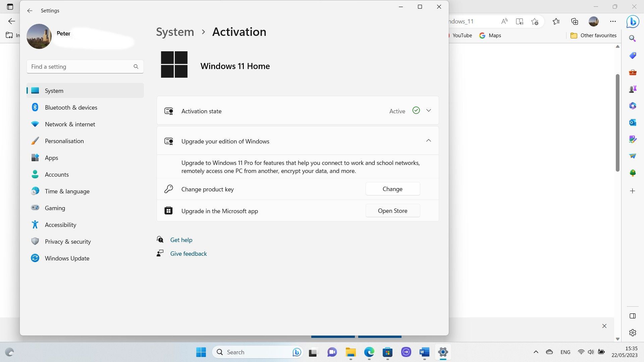Open the Chat app on the taskbar
Viewport: 644px width, 362px height.
[332, 352]
